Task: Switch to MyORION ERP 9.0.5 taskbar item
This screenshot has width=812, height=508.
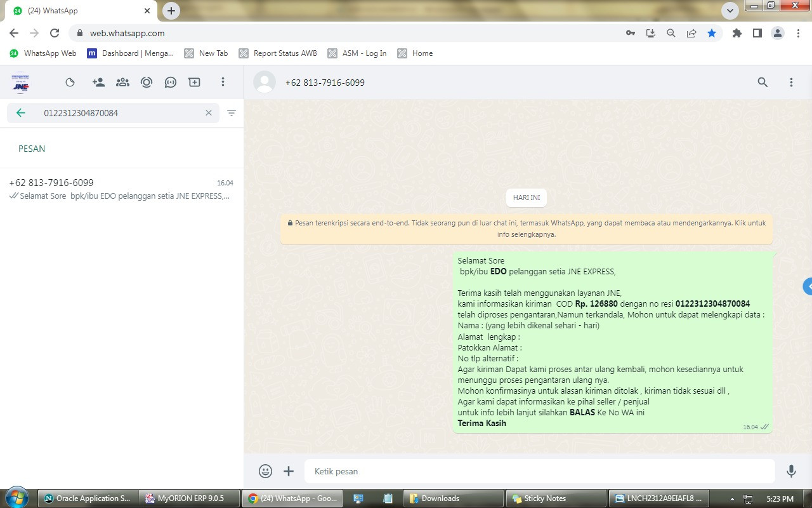Action: point(190,498)
